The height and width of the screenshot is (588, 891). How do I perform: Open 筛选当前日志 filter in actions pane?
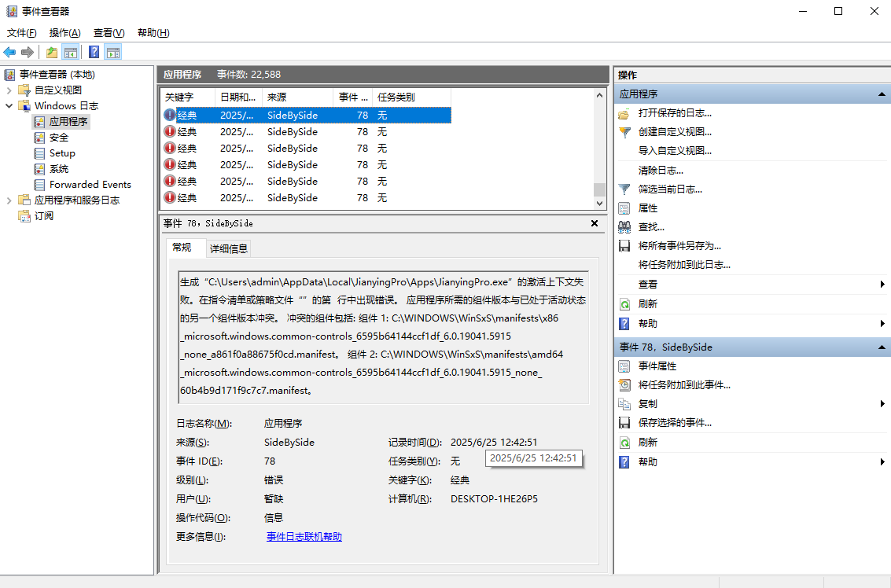click(670, 189)
